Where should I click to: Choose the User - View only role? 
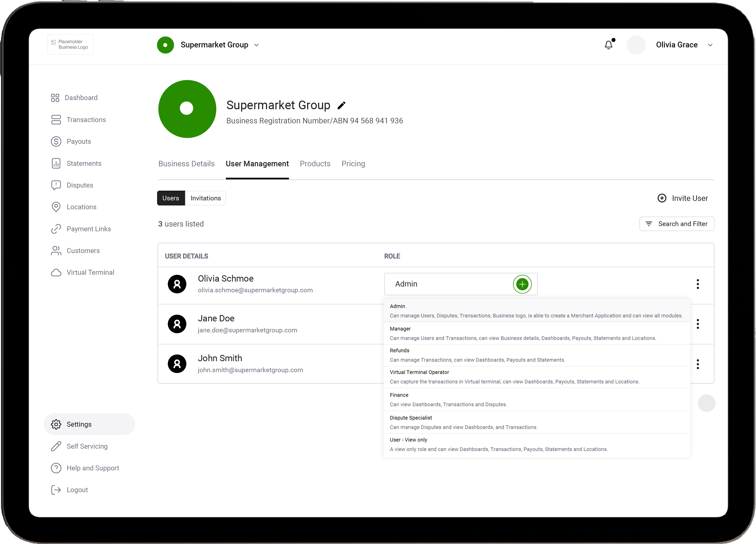click(537, 445)
